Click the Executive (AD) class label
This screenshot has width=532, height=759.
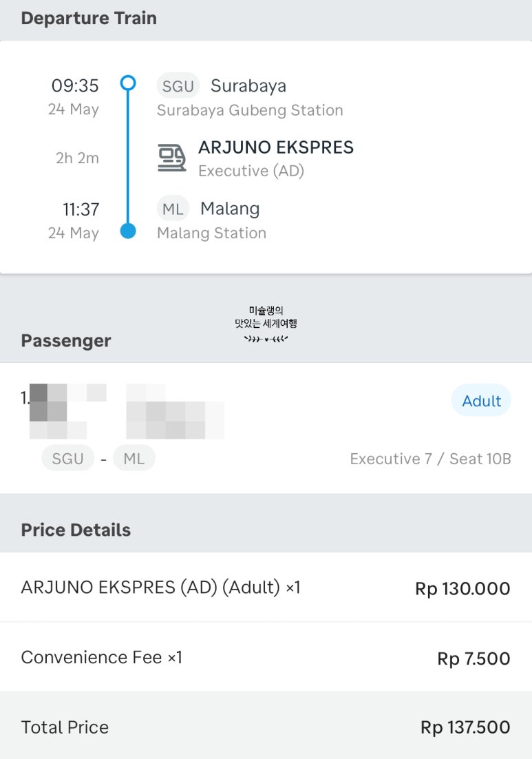point(251,171)
